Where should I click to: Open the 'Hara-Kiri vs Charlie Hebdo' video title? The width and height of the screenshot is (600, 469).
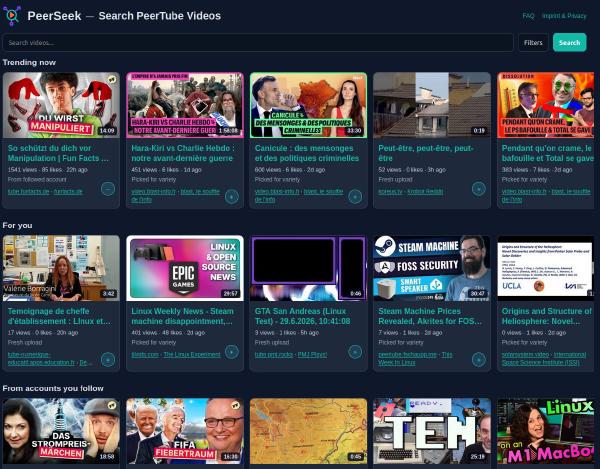pyautogui.click(x=183, y=153)
